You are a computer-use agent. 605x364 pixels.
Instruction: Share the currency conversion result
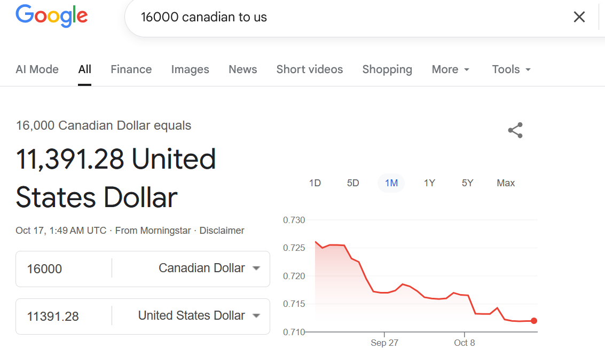[x=515, y=130]
